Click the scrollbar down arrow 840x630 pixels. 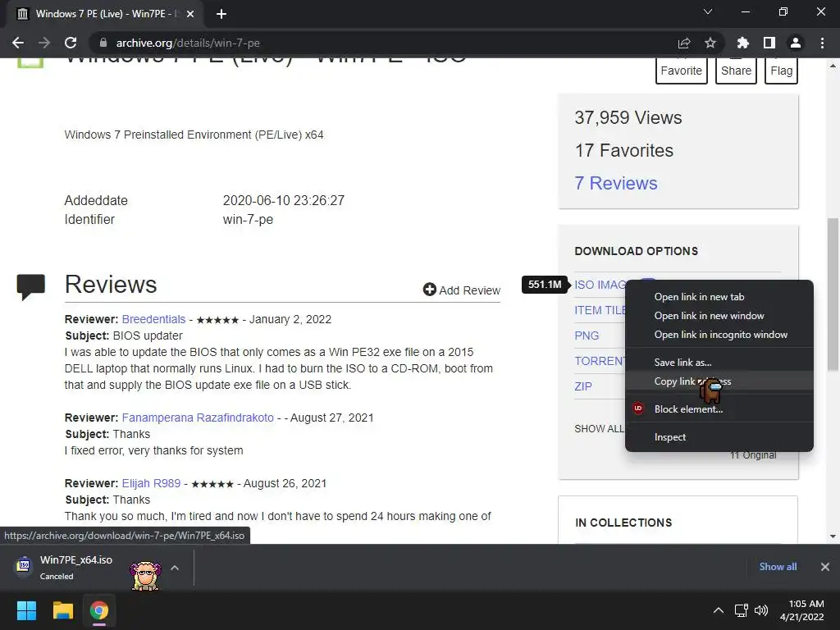833,536
